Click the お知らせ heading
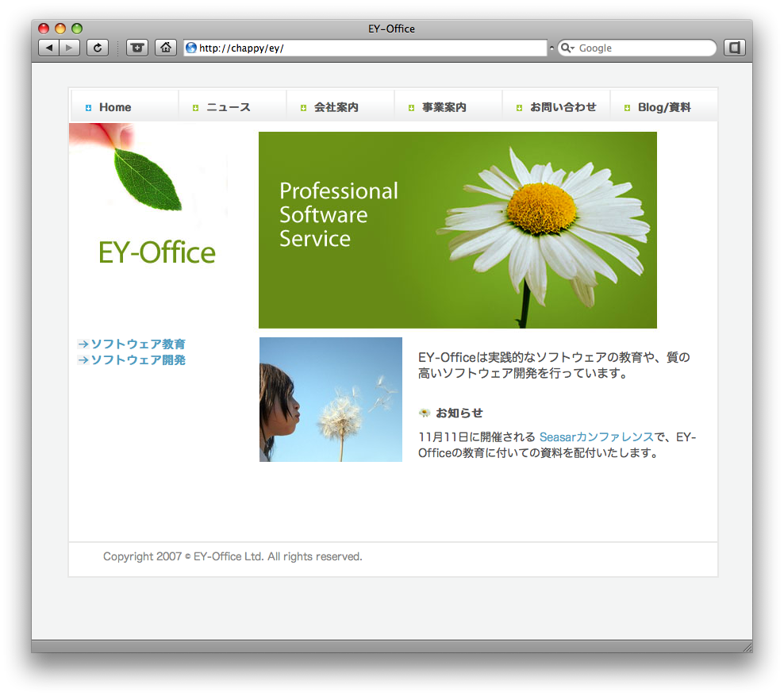The width and height of the screenshot is (784, 696). coord(459,413)
